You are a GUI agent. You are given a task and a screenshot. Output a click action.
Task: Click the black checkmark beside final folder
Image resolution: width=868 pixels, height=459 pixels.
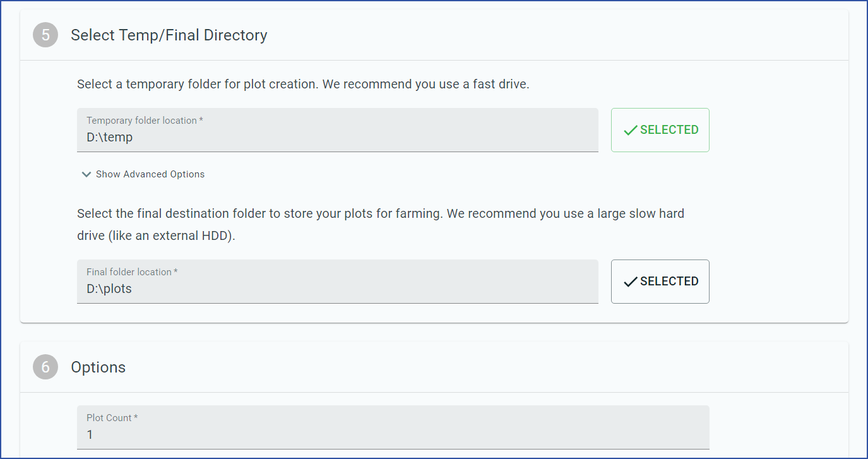coord(630,282)
